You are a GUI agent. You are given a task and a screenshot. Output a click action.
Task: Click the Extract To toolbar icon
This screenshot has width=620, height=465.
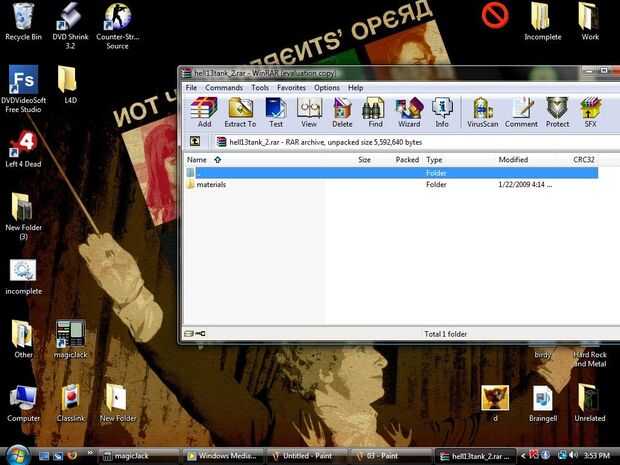click(x=240, y=112)
